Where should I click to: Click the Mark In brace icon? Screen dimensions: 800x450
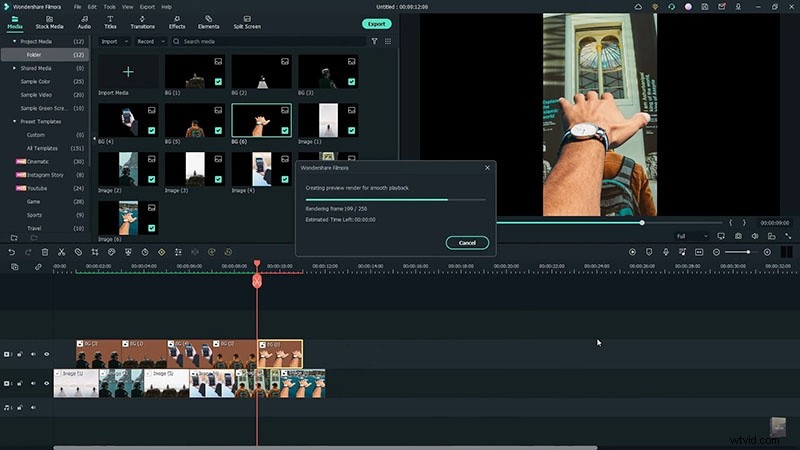point(731,223)
